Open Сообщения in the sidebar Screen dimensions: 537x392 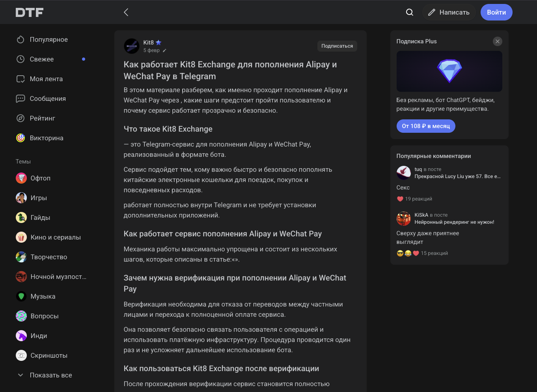click(x=48, y=98)
